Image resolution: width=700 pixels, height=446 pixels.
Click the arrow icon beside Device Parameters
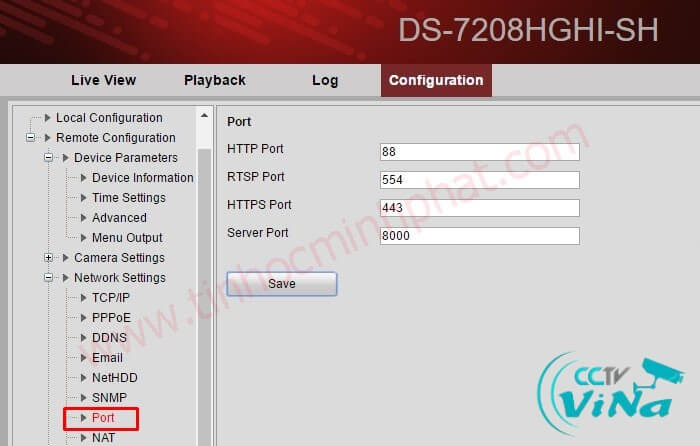(x=66, y=158)
